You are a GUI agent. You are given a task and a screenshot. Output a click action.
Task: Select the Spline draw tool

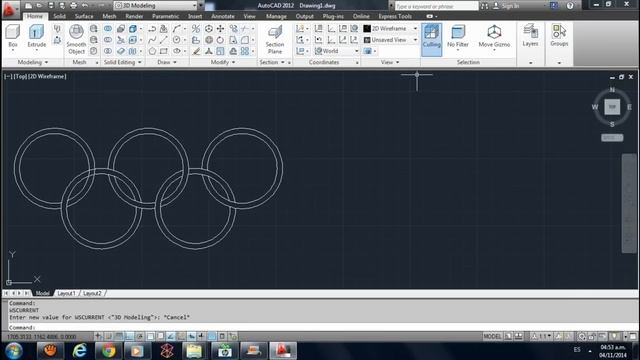click(x=152, y=40)
